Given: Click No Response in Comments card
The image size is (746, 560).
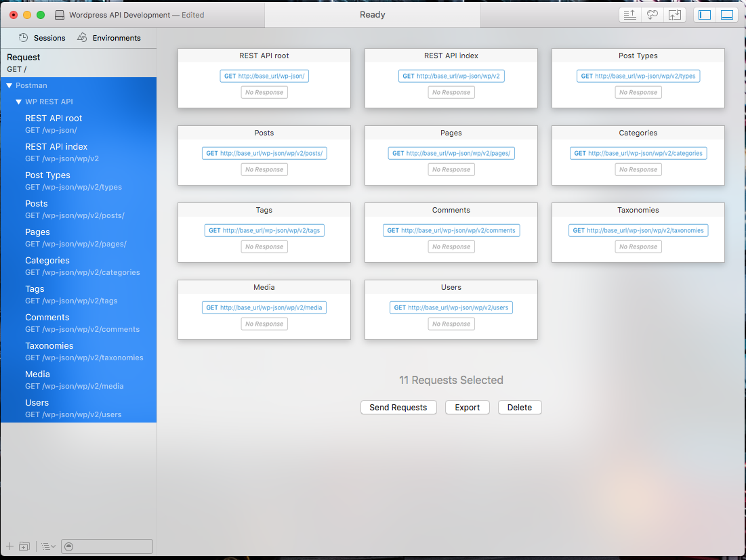Looking at the screenshot, I should (x=451, y=246).
